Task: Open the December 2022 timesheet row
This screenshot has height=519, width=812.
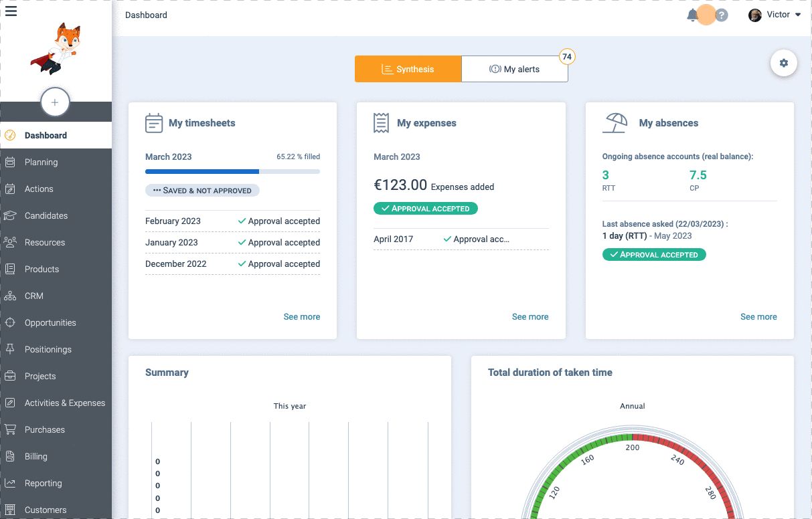Action: pos(232,264)
